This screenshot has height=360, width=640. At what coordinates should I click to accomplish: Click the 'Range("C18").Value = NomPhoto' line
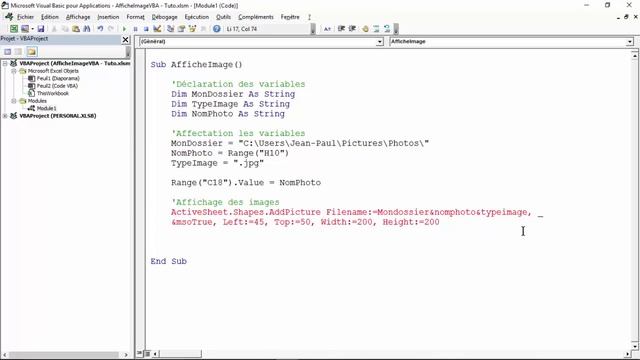246,182
